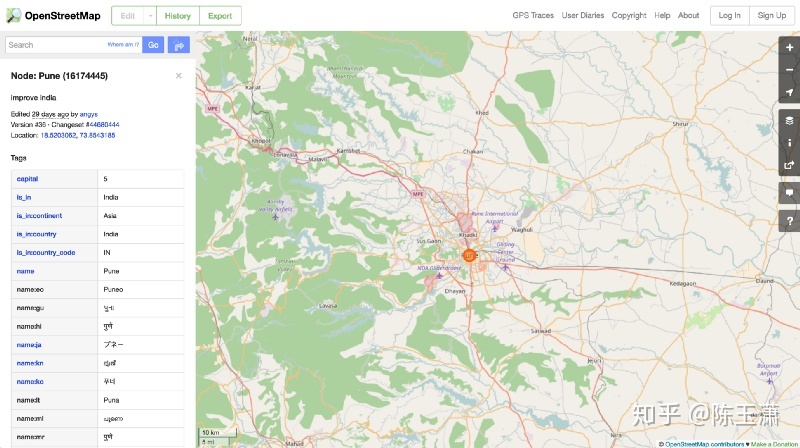Click the name:ja tag key link

[x=29, y=345]
